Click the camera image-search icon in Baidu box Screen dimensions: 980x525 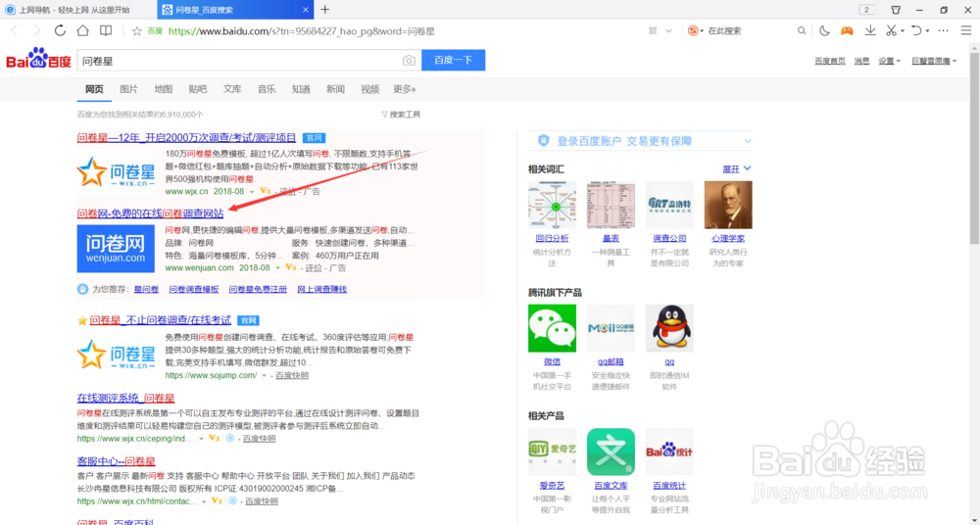[409, 61]
